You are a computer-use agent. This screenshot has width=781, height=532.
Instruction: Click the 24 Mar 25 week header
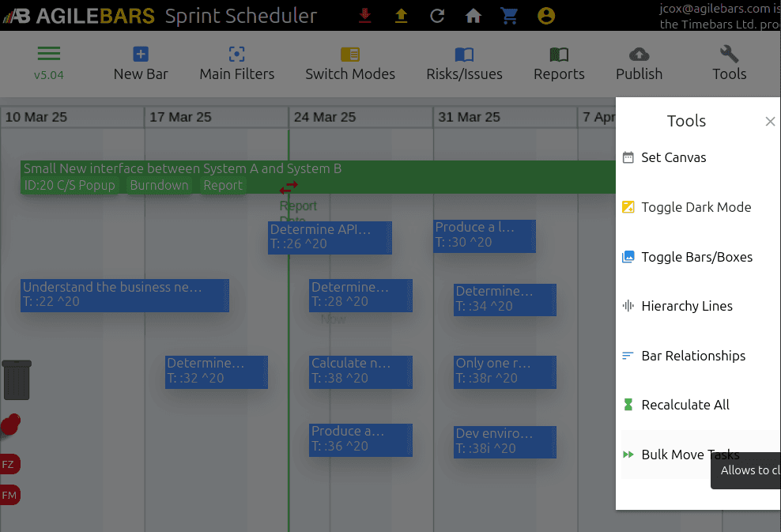click(x=360, y=117)
